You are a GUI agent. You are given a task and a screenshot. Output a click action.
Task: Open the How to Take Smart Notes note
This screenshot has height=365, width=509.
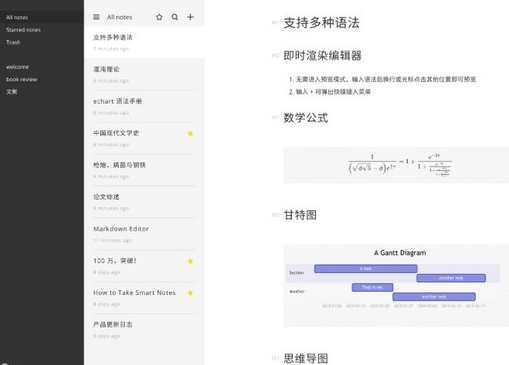[x=144, y=298]
